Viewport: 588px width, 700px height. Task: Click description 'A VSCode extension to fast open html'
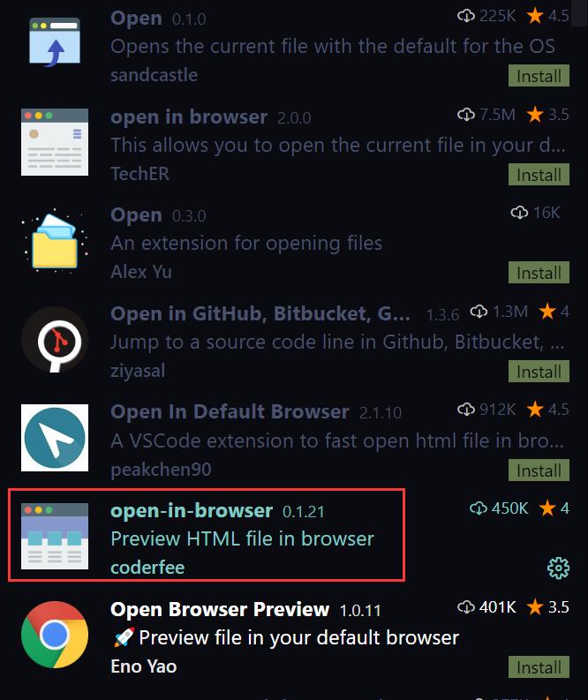click(337, 440)
